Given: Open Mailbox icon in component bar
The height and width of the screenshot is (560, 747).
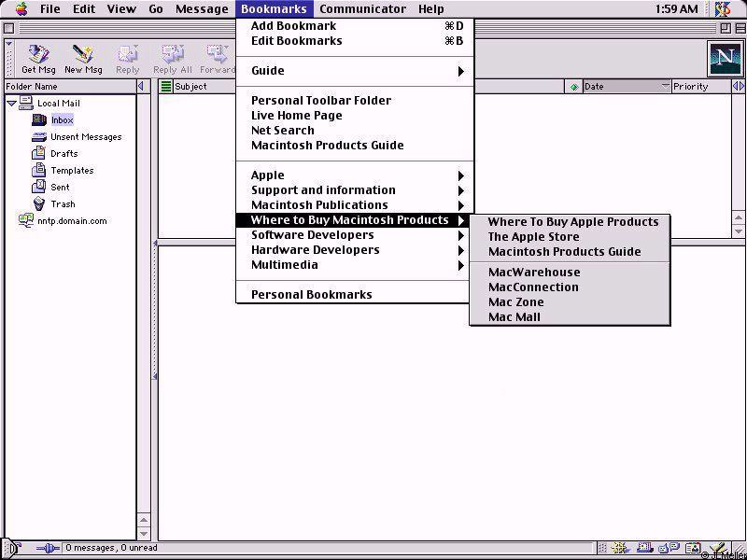Looking at the screenshot, I should pos(644,548).
